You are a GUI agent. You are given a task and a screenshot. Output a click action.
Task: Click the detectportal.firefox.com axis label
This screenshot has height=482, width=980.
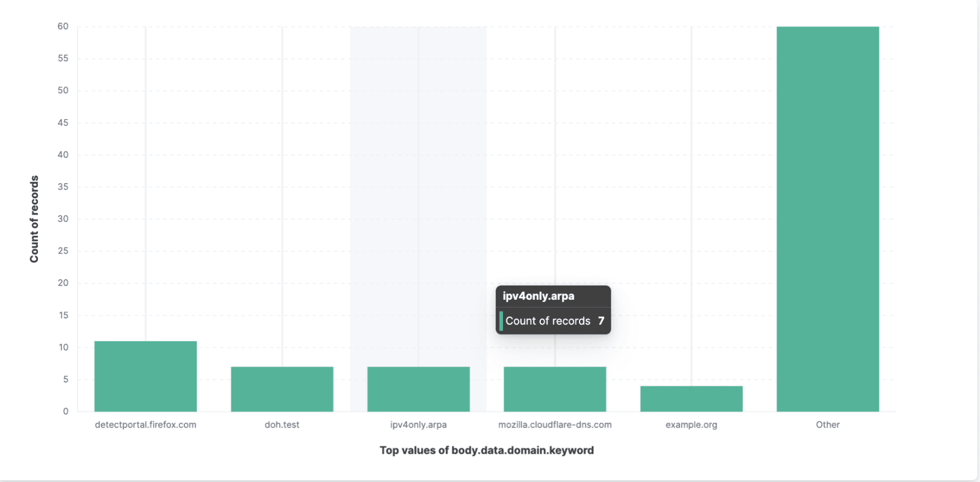pos(146,425)
